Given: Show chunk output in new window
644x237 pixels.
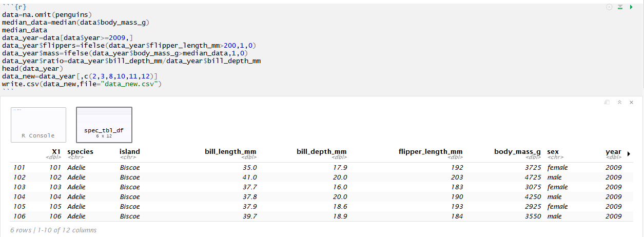Looking at the screenshot, I should coord(607,102).
